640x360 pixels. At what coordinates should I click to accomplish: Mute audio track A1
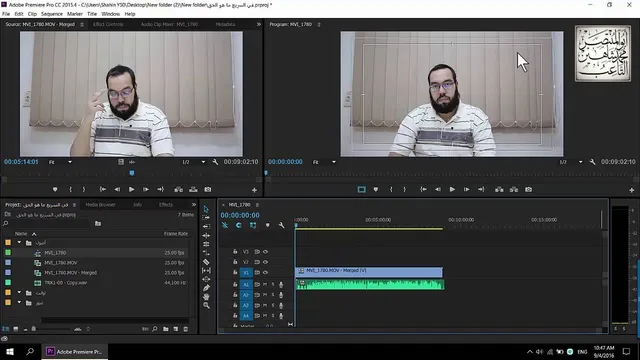(x=265, y=284)
